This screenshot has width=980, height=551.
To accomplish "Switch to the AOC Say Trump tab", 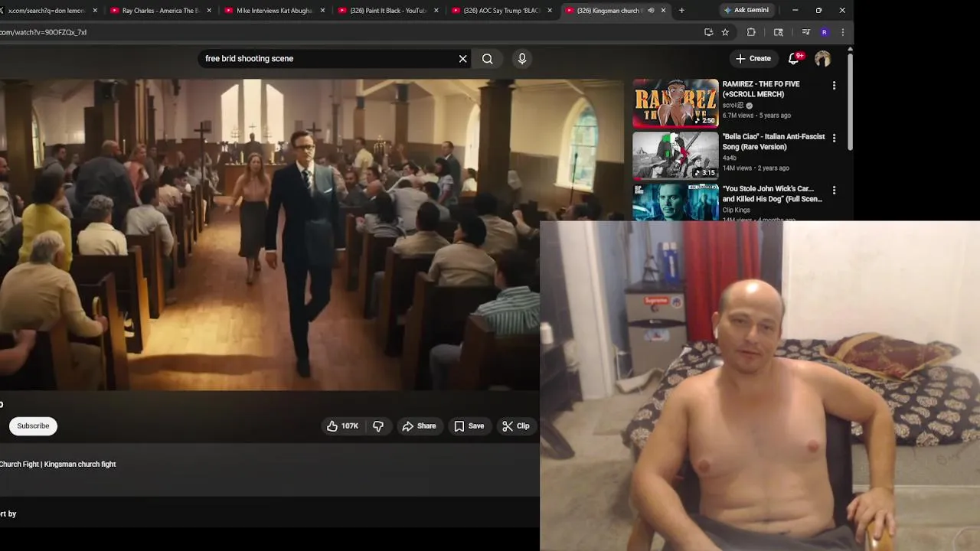I will click(501, 11).
